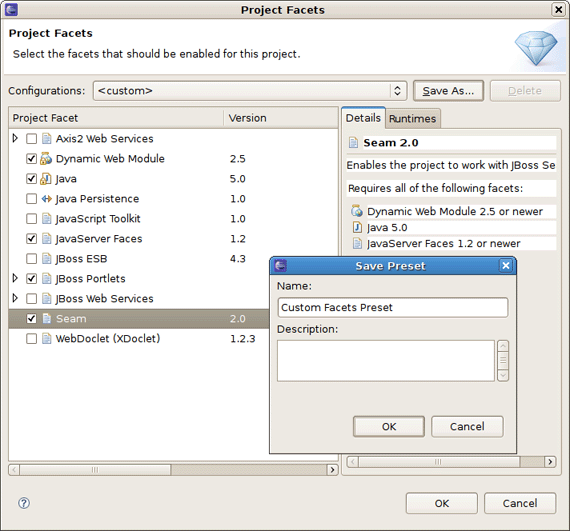This screenshot has height=531, width=570.
Task: Click the left arrow of facet list scrollbar
Action: click(x=14, y=470)
